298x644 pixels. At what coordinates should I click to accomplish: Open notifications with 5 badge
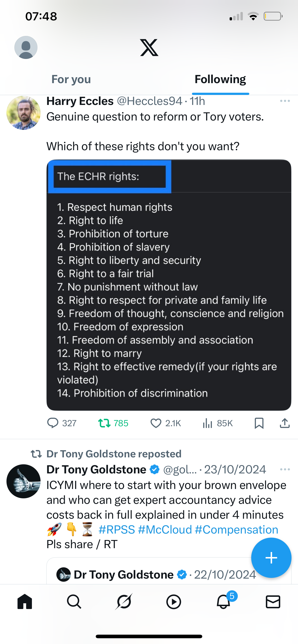(224, 602)
